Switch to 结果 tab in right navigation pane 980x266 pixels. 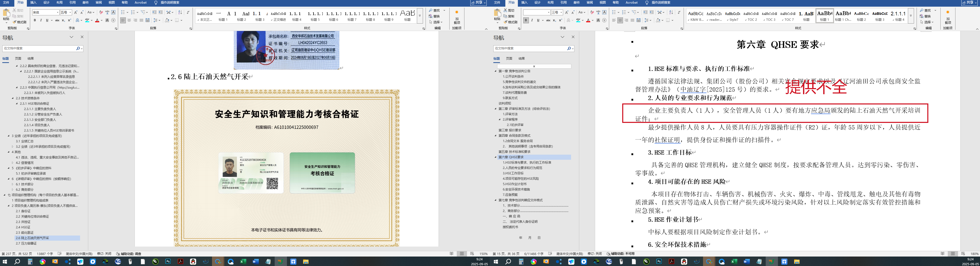click(x=521, y=59)
